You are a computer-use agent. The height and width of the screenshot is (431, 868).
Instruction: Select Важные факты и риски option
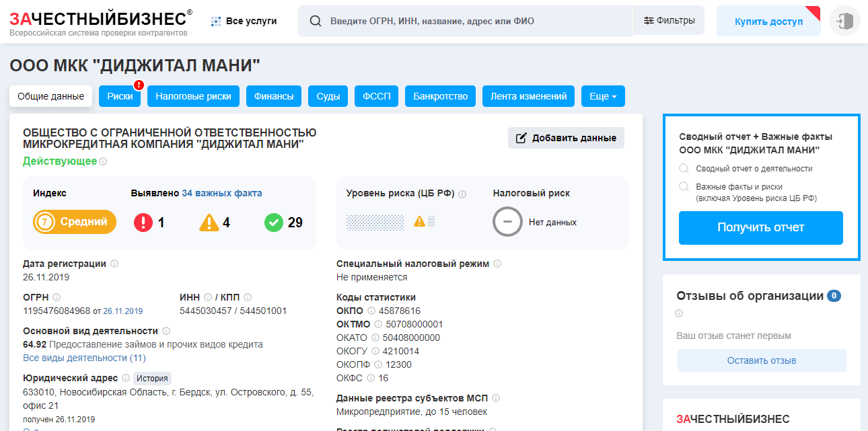(684, 186)
